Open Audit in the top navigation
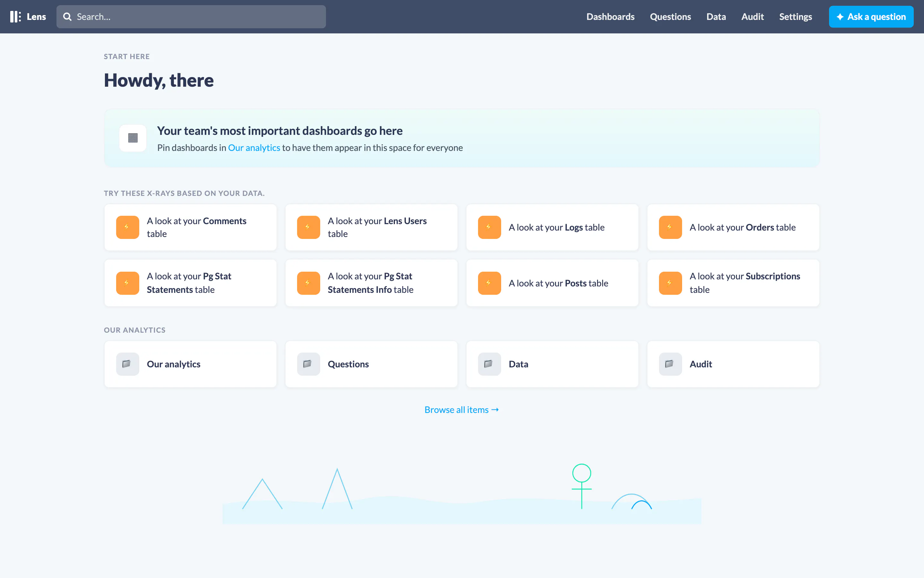 (752, 16)
